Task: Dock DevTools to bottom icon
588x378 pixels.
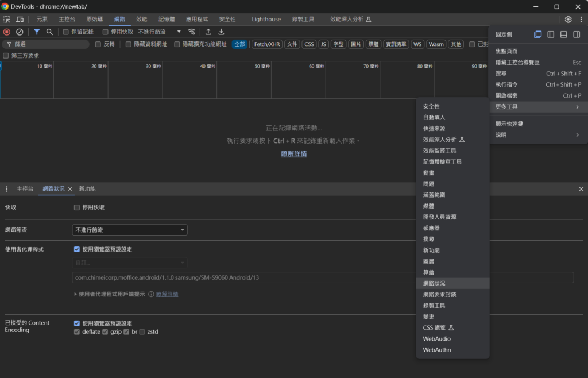Action: 564,34
